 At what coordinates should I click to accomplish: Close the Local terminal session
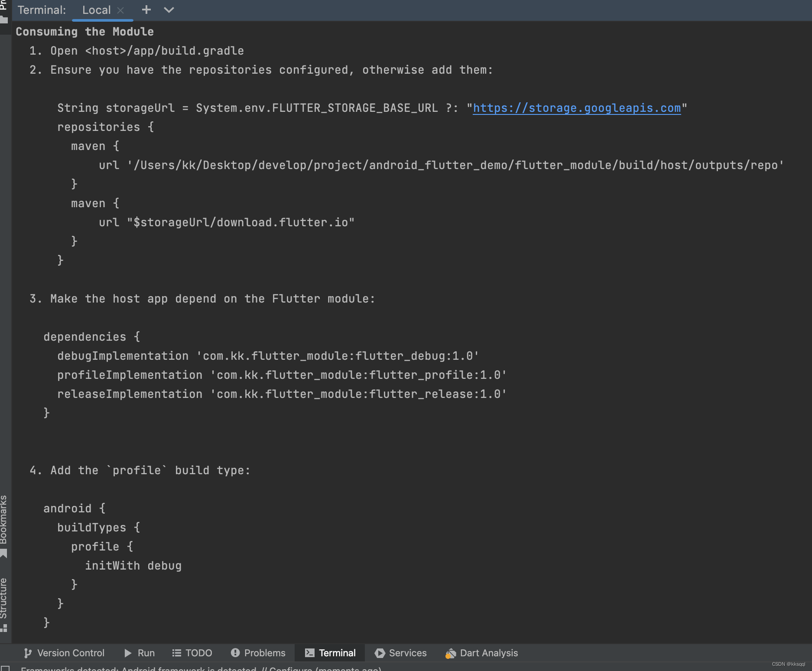120,10
